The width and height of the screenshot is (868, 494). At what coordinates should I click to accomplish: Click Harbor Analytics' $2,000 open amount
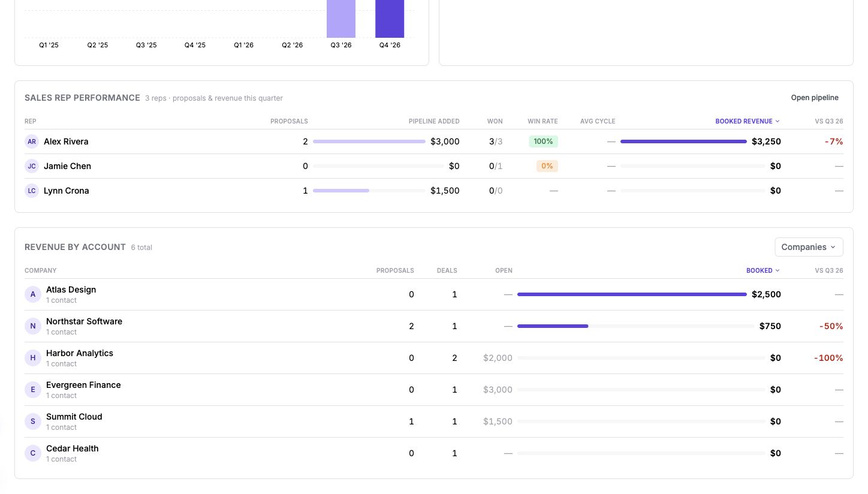pyautogui.click(x=498, y=358)
